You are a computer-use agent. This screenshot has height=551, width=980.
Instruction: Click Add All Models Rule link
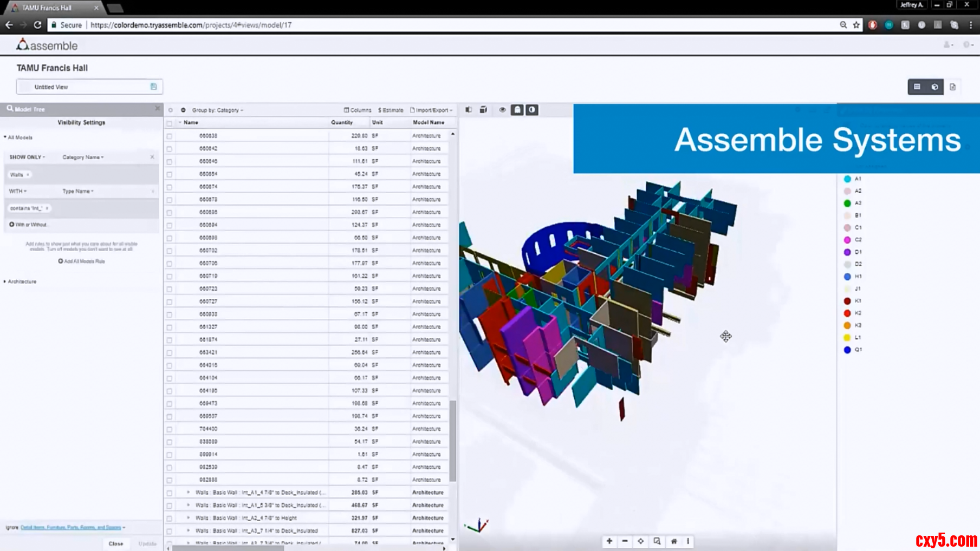tap(81, 261)
